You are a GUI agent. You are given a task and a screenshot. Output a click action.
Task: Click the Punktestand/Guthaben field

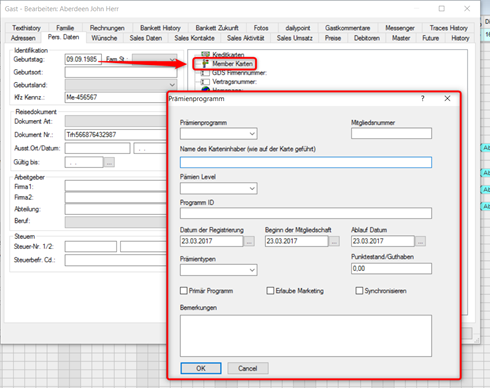(x=391, y=269)
